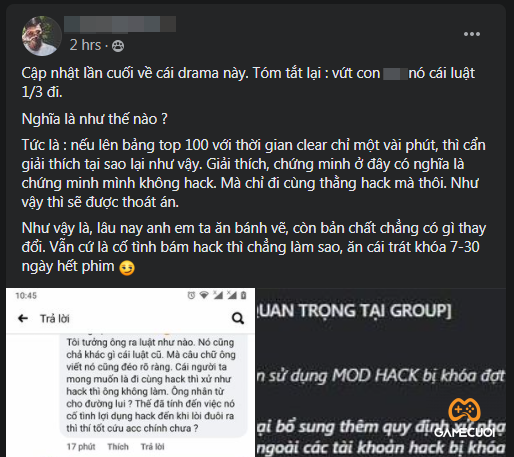
Task: Click the comment bubble starting with 'Tôi tưởng ông ra luật'
Action: [x=153, y=385]
